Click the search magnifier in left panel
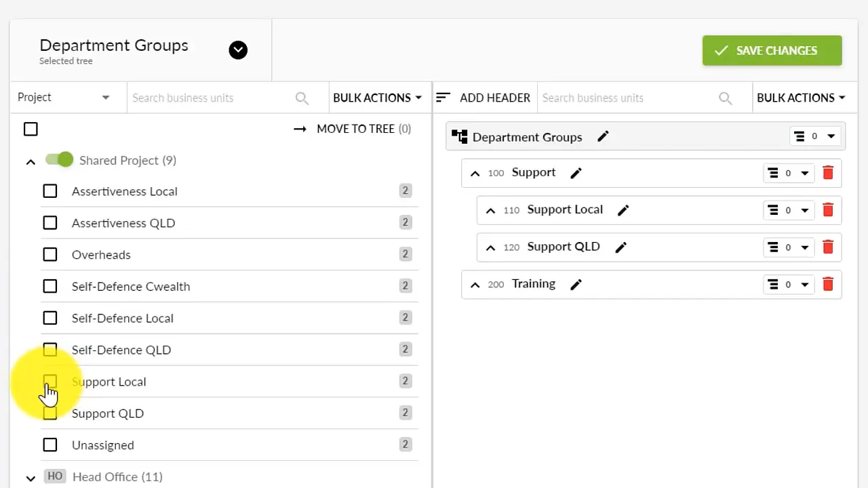 click(302, 98)
